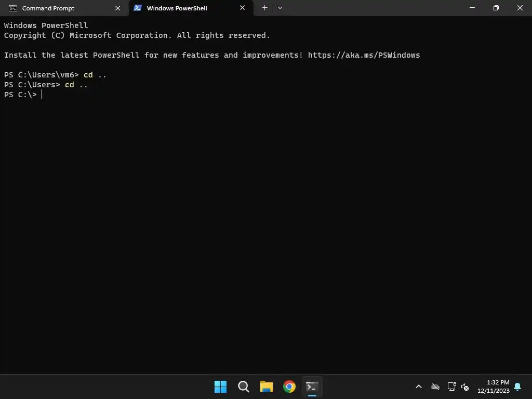This screenshot has width=532, height=399.
Task: Click the Copyright Microsoft Corporation text line
Action: [x=137, y=35]
